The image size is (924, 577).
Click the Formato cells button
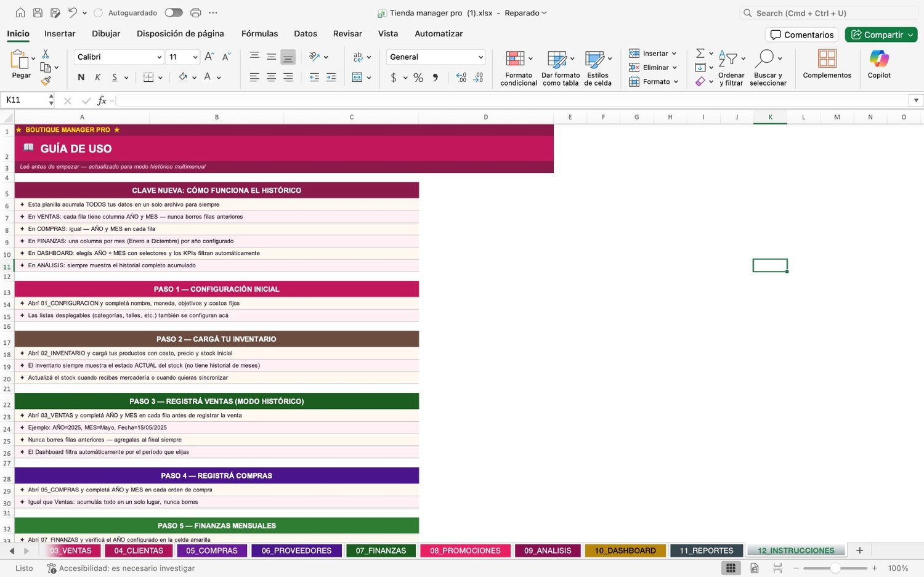click(654, 82)
